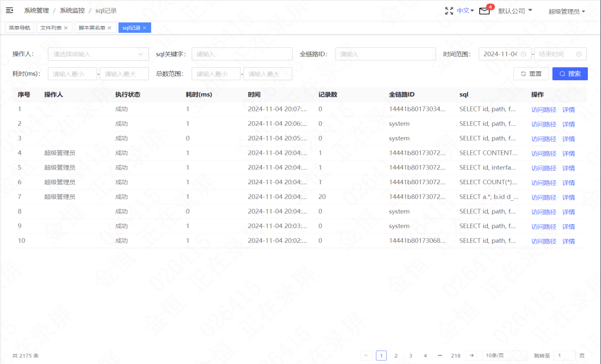
Task: Open the 默认公司 company dropdown
Action: click(515, 11)
